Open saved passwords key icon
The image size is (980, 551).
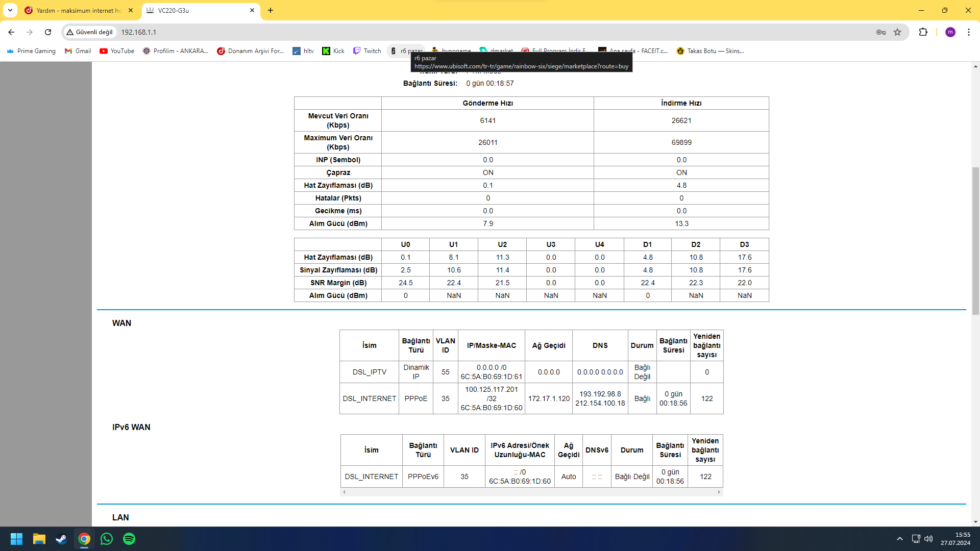pyautogui.click(x=881, y=32)
